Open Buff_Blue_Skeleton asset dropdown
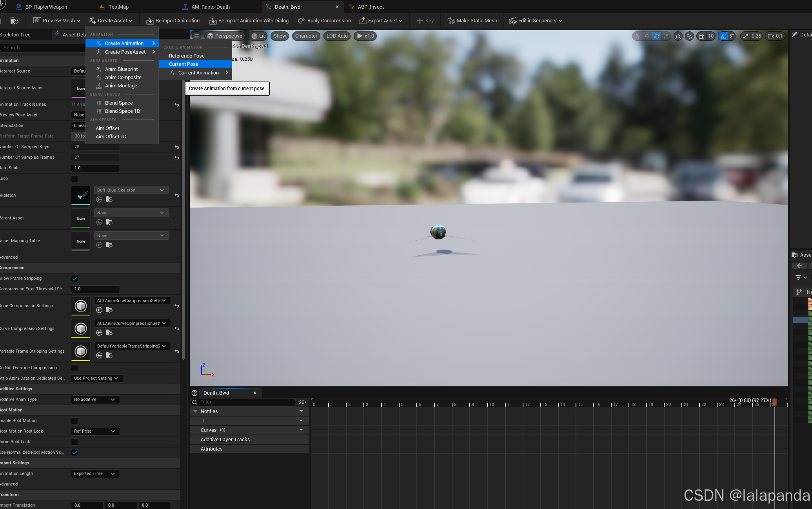The image size is (812, 509). [x=131, y=190]
